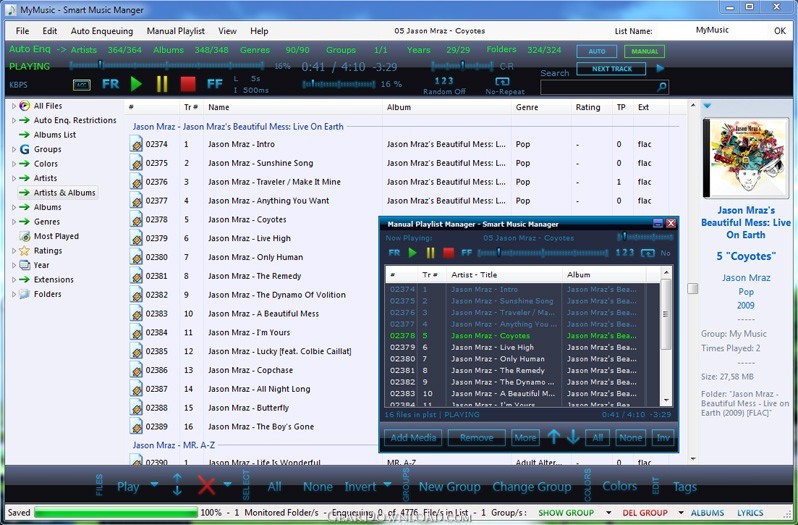Click file icon for track 02378 Coyotes

136,220
